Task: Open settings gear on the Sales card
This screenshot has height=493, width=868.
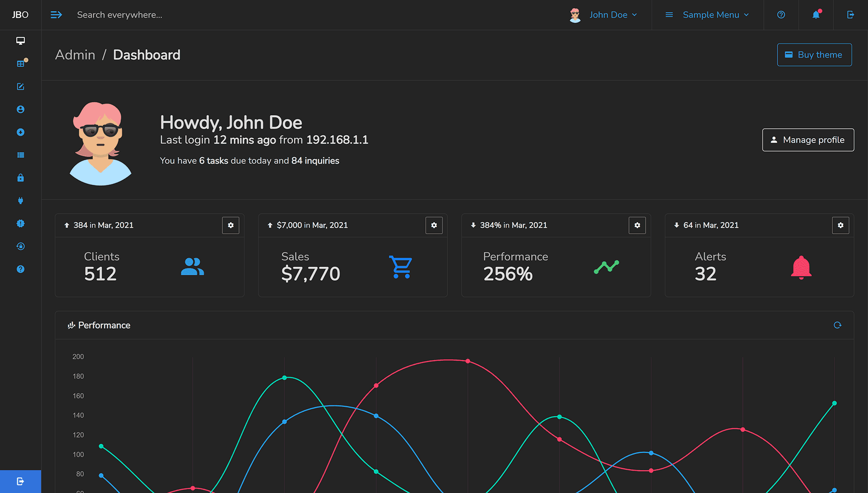Action: coord(434,225)
